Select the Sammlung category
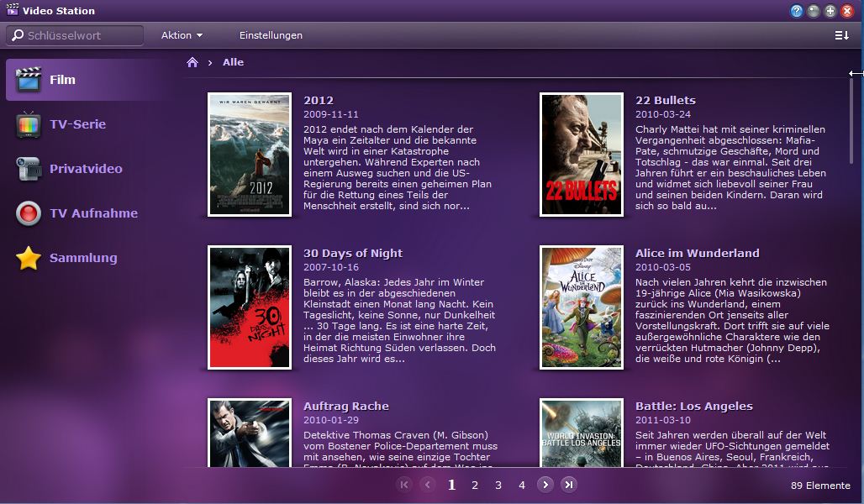The width and height of the screenshot is (864, 504). coord(88,258)
